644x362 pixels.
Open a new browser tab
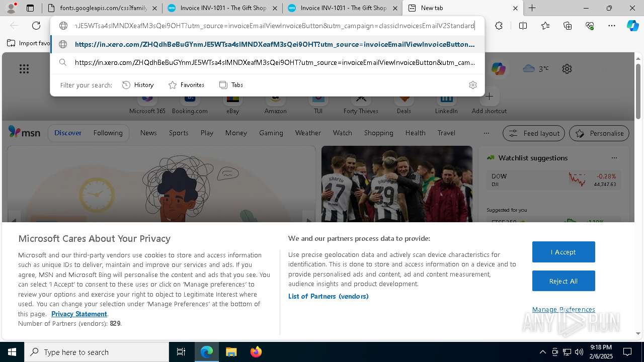click(532, 8)
